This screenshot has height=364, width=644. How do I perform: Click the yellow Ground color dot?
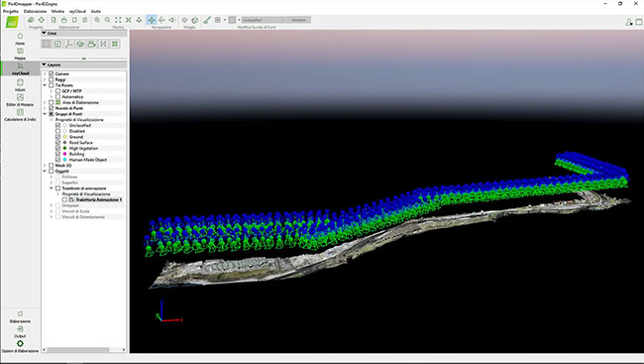[64, 137]
